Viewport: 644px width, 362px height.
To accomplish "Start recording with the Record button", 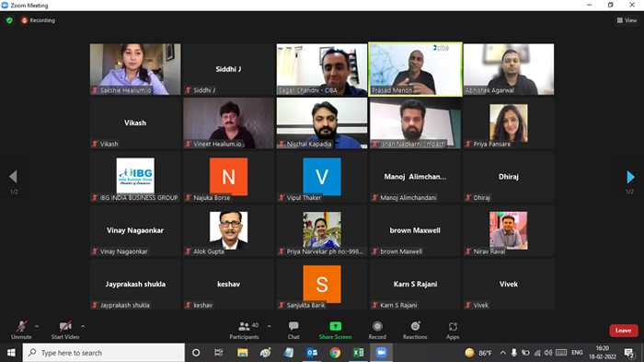I will 377,331.
